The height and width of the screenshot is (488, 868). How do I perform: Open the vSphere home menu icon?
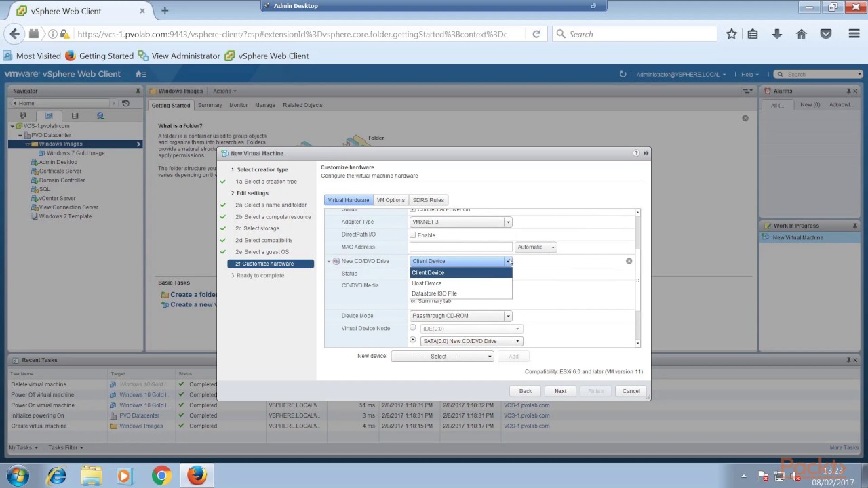pos(140,74)
